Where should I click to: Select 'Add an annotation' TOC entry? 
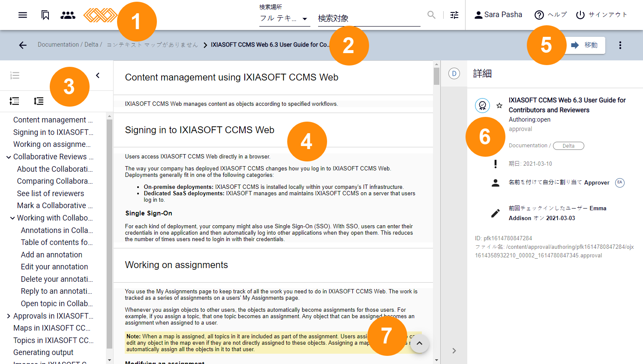(51, 255)
